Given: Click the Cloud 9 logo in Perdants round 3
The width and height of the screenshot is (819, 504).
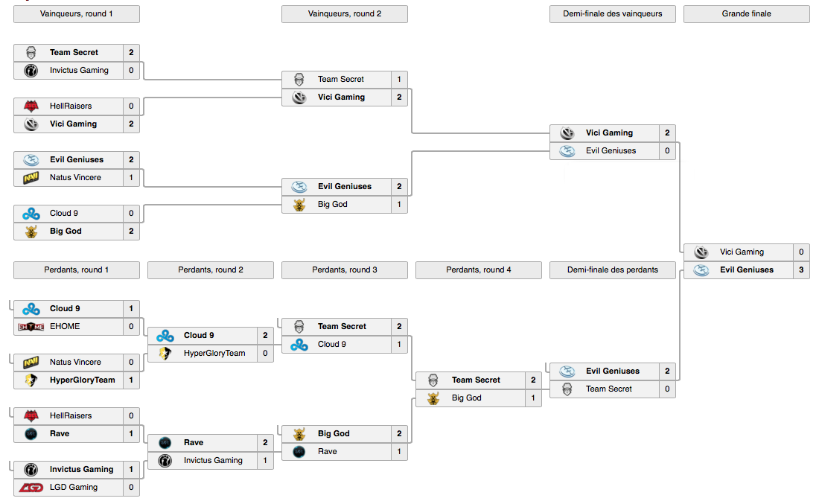Looking at the screenshot, I should click(x=299, y=344).
